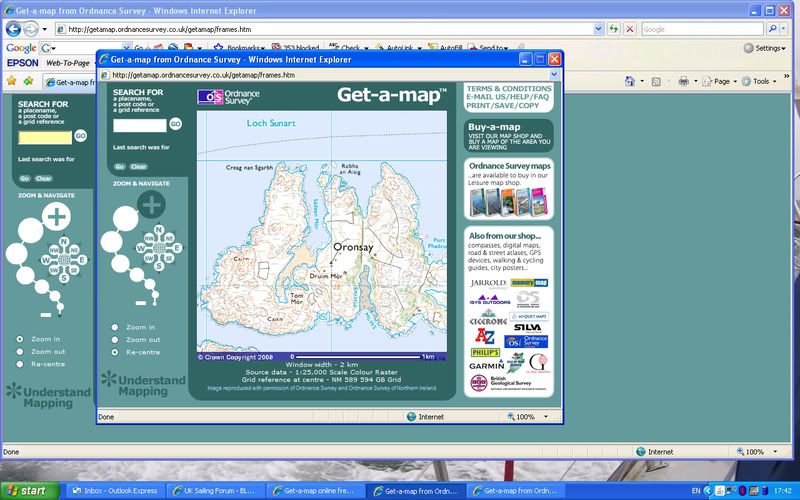This screenshot has height=500, width=800.
Task: Pan north with N compass button, front window
Action: click(159, 230)
